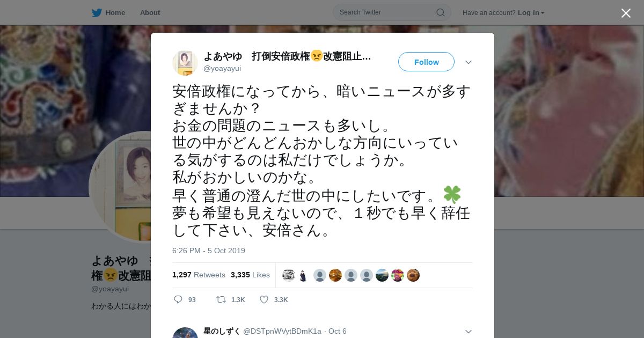Open the @DSTpnWVytBDmK1a reply author handle
The width and height of the screenshot is (644, 338).
282,331
